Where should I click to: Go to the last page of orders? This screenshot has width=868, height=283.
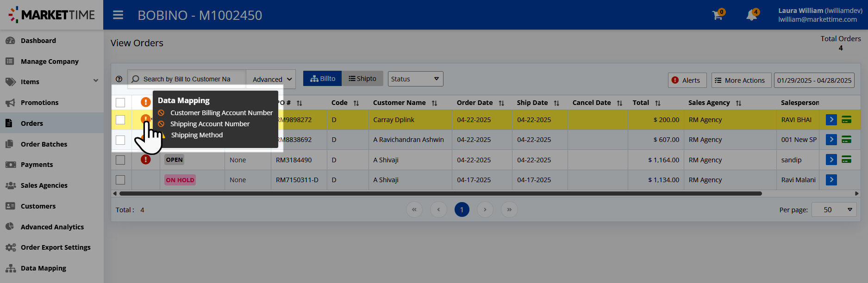click(x=509, y=209)
